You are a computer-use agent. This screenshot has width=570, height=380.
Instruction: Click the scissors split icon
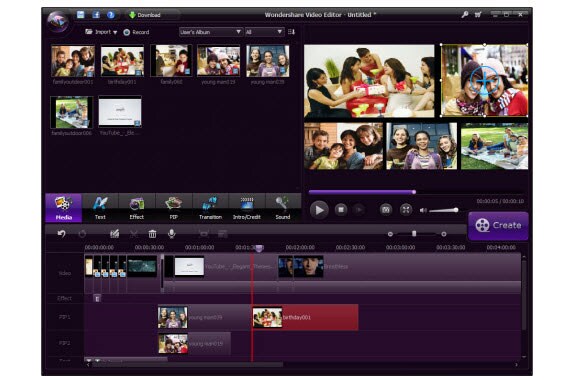point(134,234)
